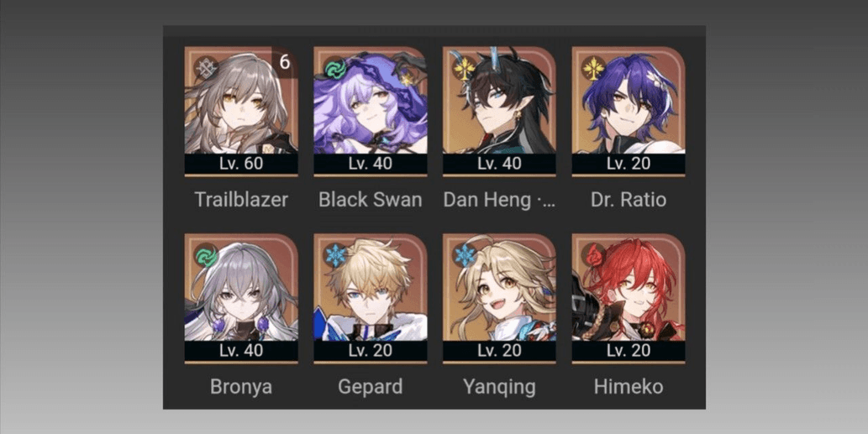Click Black Swan's Wind element icon
Screen dimensions: 868x434
pos(335,69)
